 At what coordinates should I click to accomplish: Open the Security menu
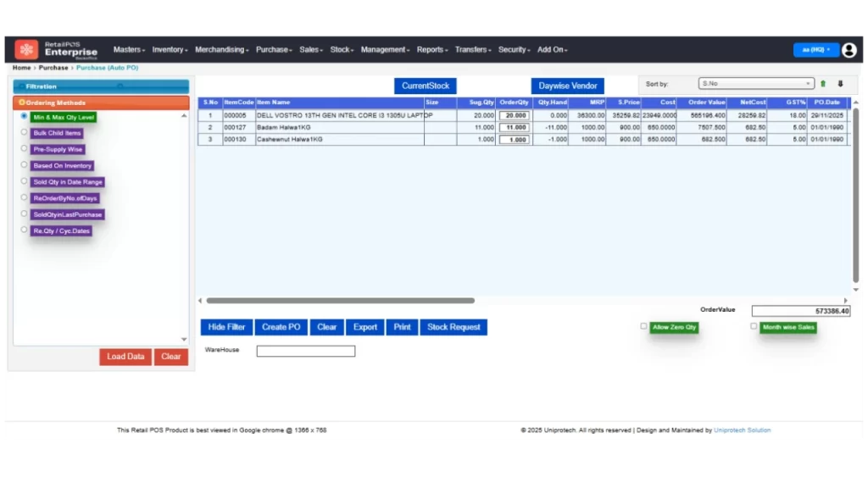pos(514,50)
